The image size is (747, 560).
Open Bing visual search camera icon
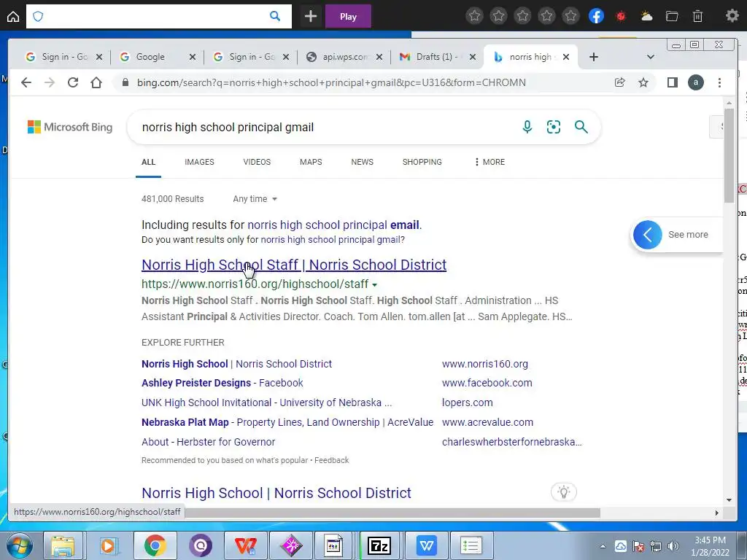pos(553,127)
